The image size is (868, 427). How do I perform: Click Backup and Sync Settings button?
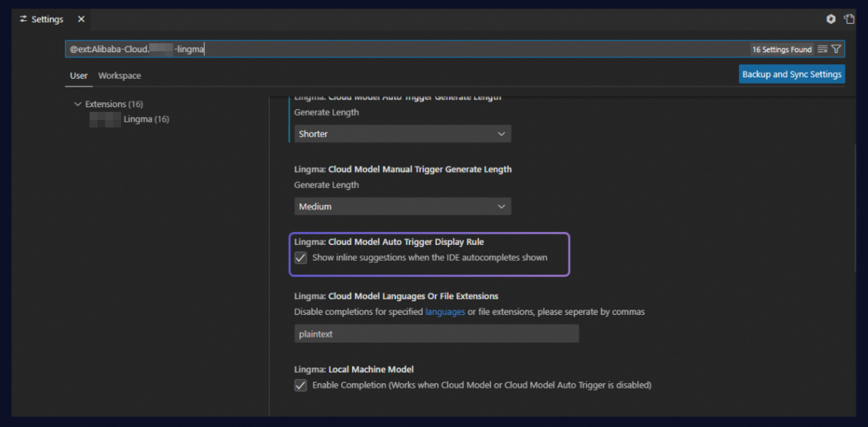792,74
